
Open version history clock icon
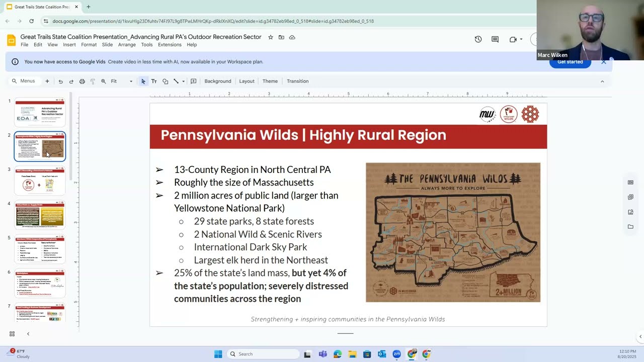click(478, 39)
